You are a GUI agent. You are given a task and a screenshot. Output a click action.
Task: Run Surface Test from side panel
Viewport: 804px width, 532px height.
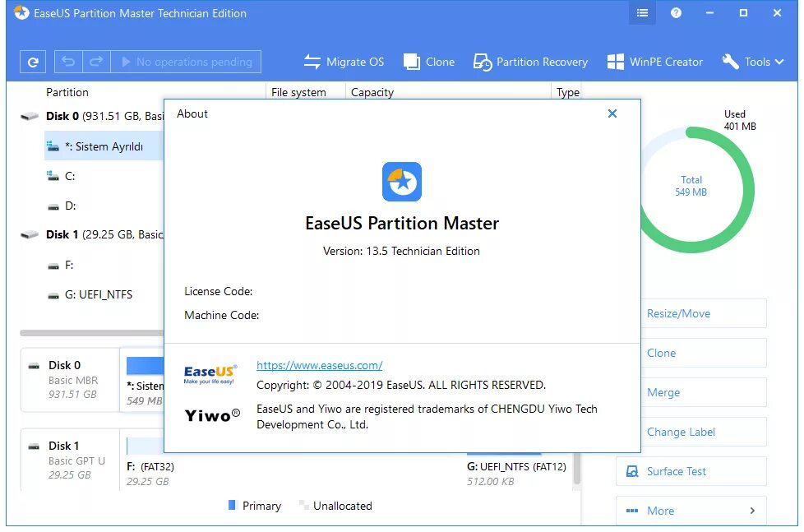click(x=691, y=471)
